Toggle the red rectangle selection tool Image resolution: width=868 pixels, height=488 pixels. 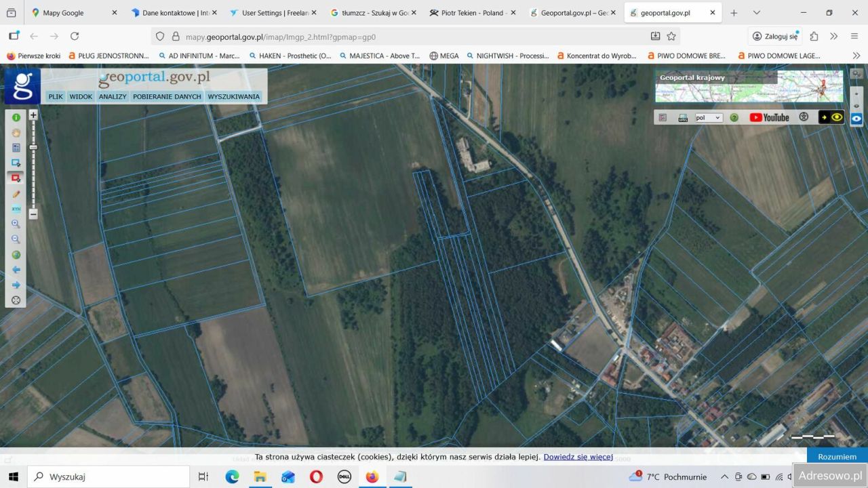[16, 178]
